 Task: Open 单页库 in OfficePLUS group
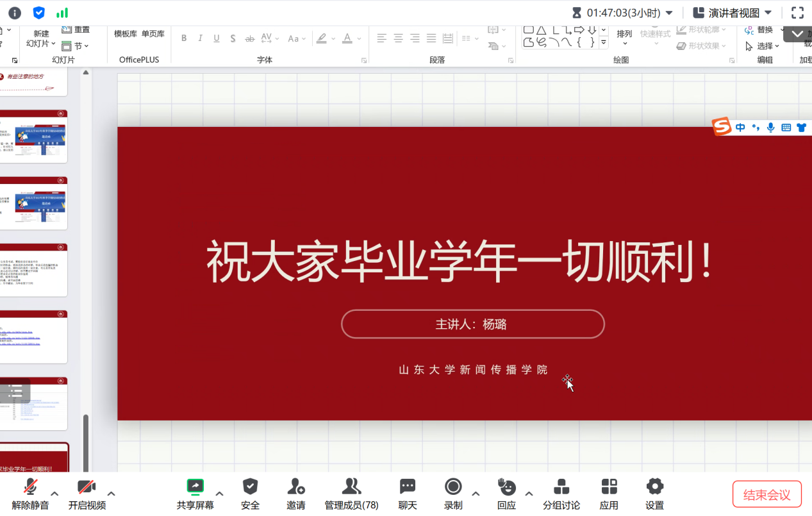153,34
